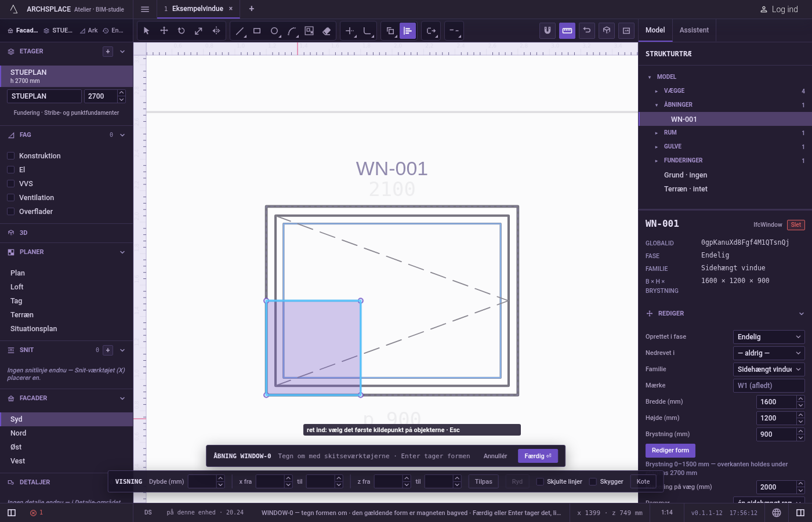The height and width of the screenshot is (522, 812).
Task: Select the move tool
Action: pos(164,31)
